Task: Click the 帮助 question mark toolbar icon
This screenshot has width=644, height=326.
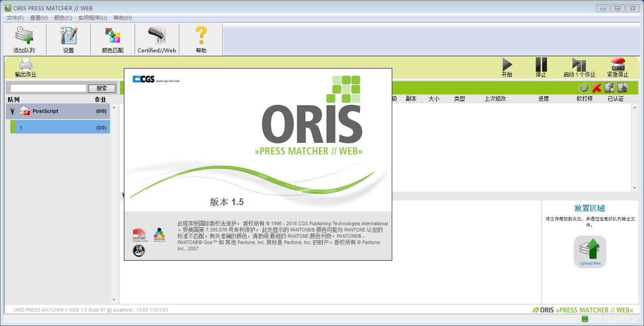Action: coord(201,35)
